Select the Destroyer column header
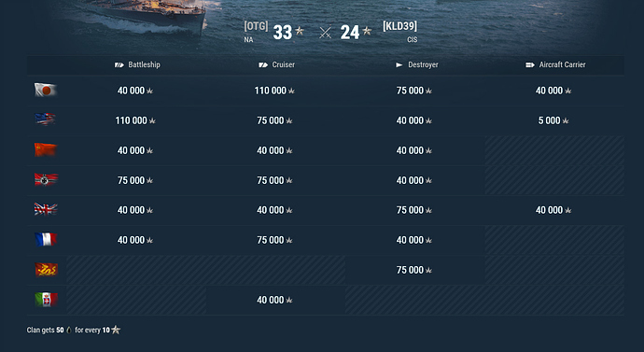Image resolution: width=644 pixels, height=352 pixels. (417, 64)
